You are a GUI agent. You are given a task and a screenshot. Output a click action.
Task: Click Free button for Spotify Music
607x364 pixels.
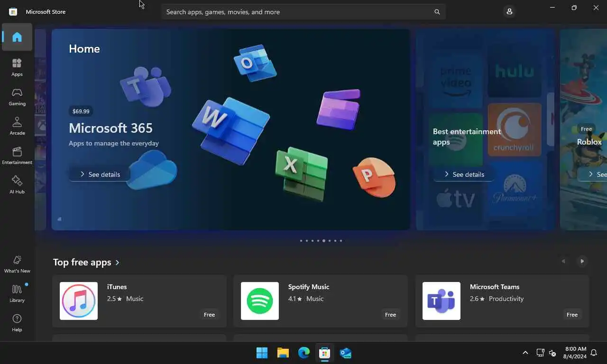coord(390,315)
